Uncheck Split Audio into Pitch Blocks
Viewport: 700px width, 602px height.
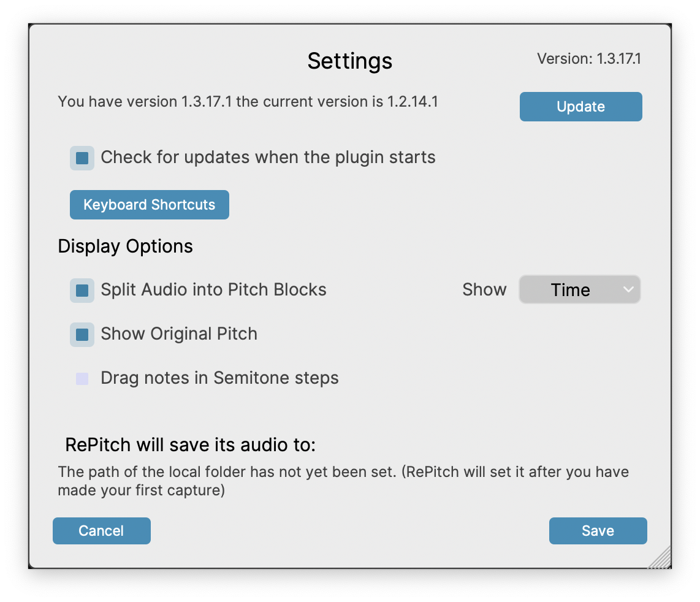[x=82, y=290]
